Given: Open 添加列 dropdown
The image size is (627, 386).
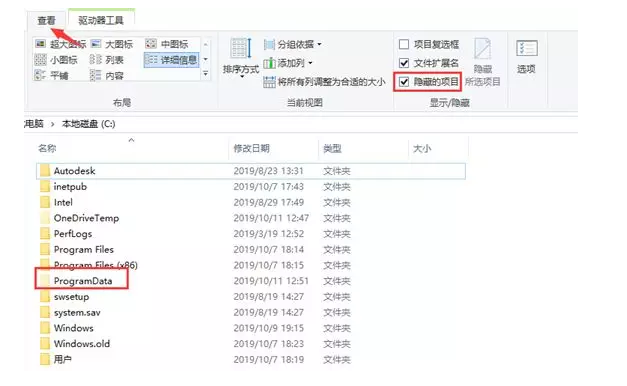Looking at the screenshot, I should [288, 63].
